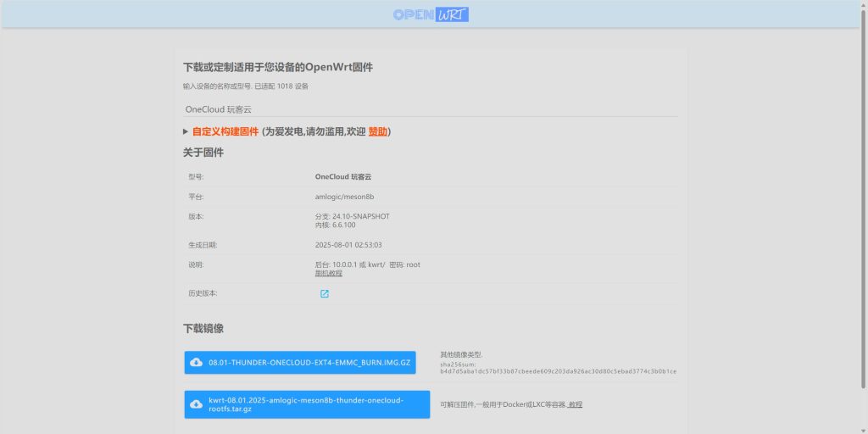
Task: Click the 说明 row label
Action: 196,264
